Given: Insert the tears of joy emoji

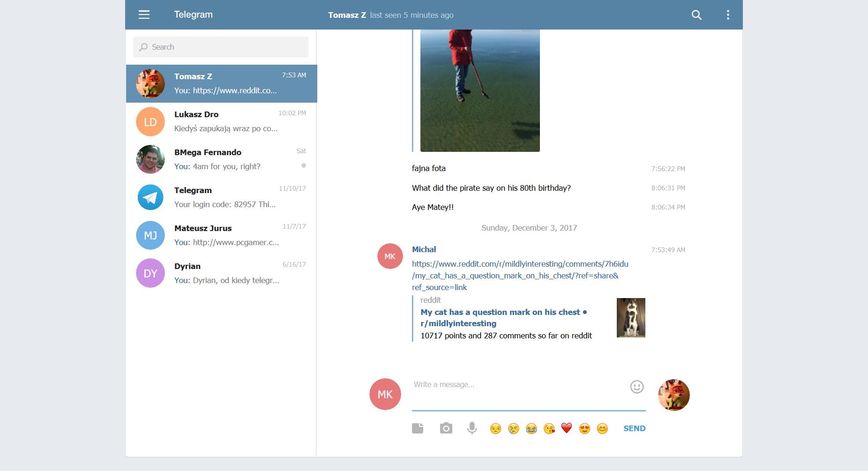Looking at the screenshot, I should [x=531, y=428].
